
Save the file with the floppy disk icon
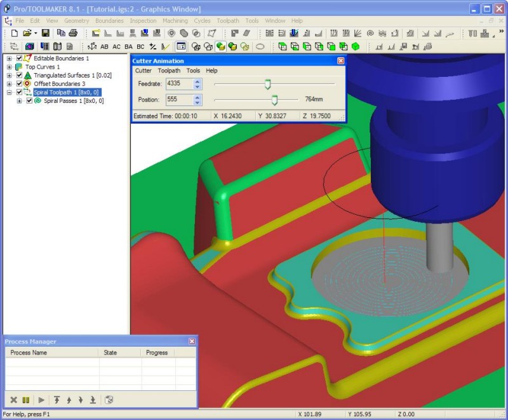[x=46, y=33]
